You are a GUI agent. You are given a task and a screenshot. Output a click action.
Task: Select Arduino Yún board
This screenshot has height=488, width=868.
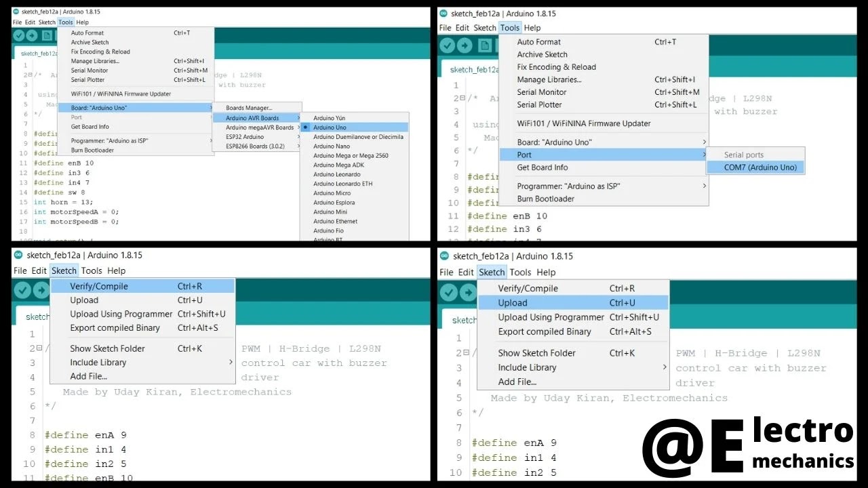[x=329, y=118]
